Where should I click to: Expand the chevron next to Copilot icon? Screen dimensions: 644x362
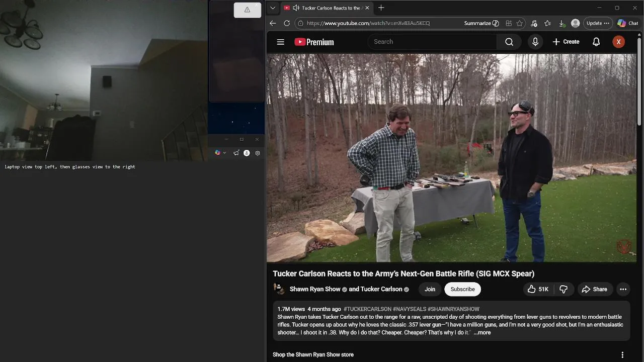click(x=224, y=153)
